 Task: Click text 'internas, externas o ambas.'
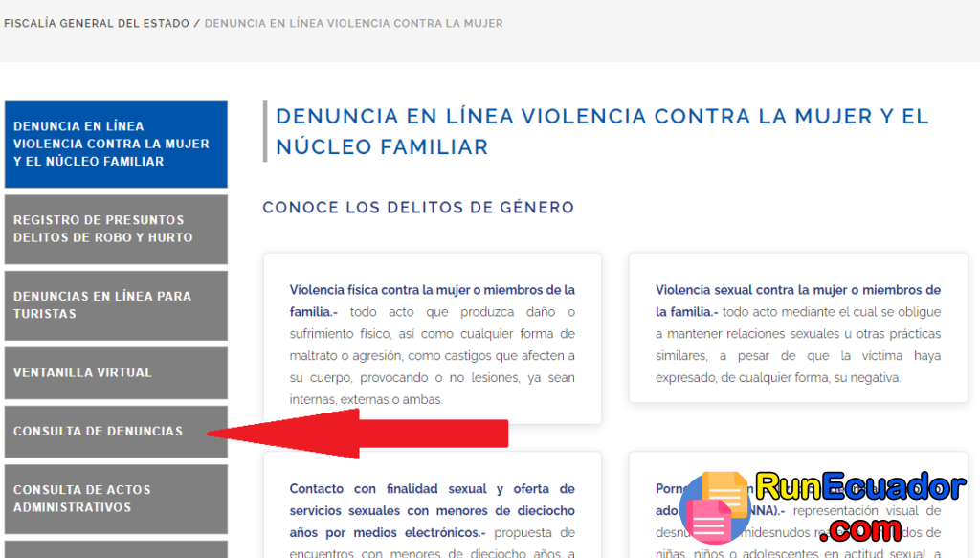[x=367, y=399]
